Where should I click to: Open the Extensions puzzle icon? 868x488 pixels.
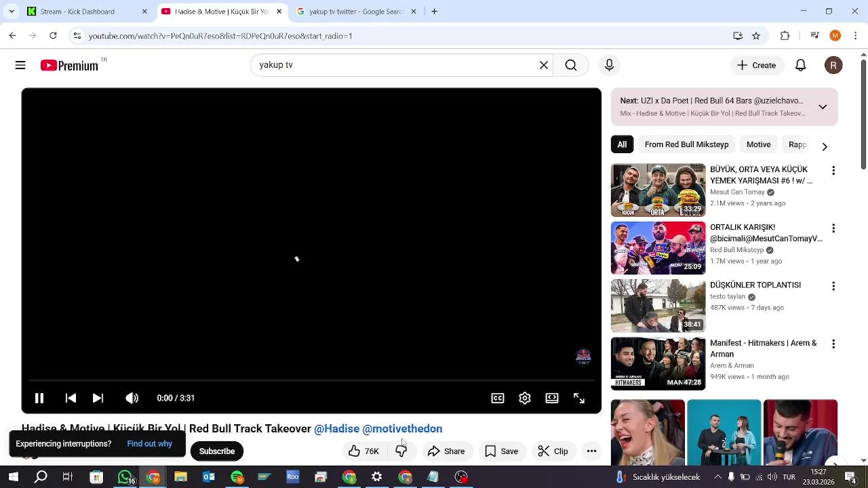(x=785, y=36)
